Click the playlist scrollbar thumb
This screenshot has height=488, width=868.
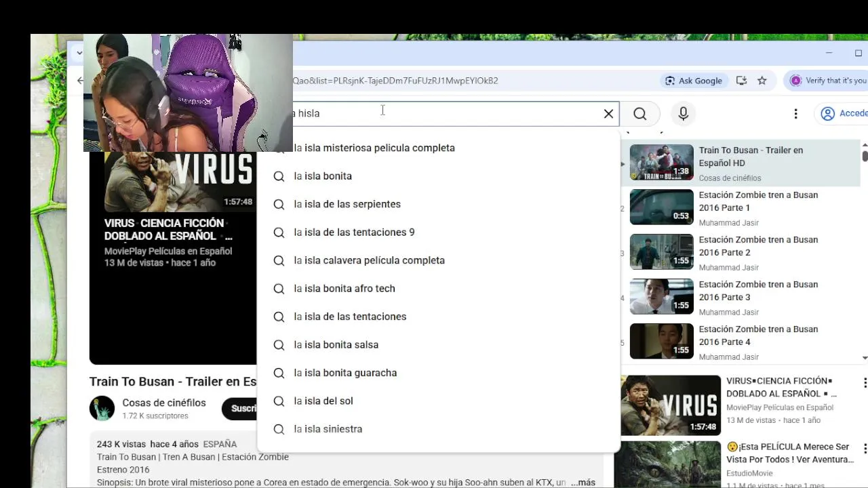tap(865, 155)
